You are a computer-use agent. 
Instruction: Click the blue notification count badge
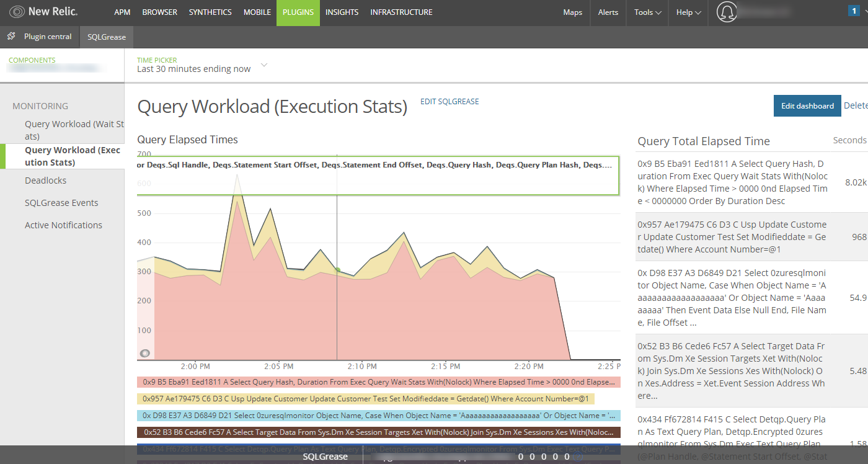click(x=854, y=10)
